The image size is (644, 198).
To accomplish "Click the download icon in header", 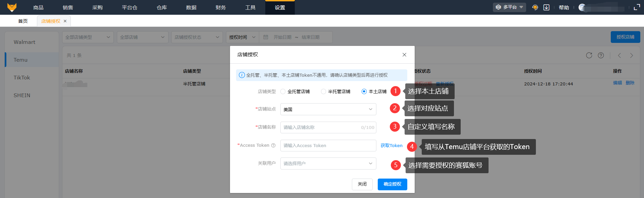I will click(x=546, y=7).
